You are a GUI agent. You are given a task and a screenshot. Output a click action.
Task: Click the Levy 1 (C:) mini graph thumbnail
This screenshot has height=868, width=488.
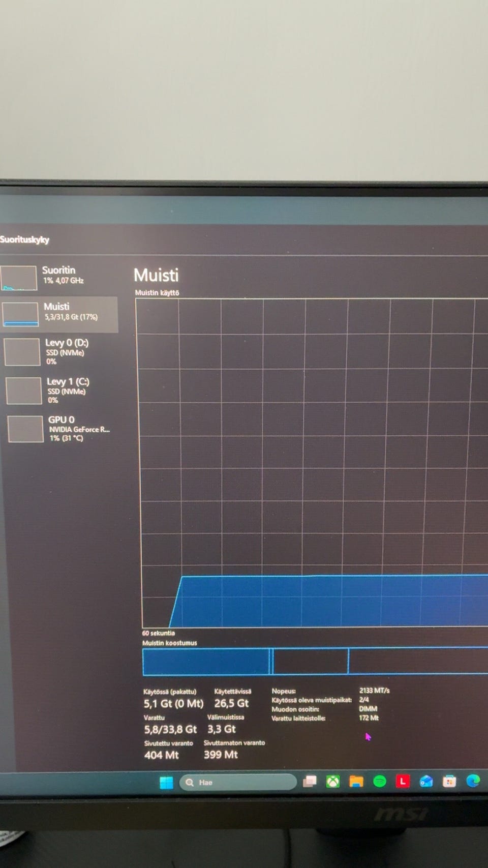click(x=24, y=391)
